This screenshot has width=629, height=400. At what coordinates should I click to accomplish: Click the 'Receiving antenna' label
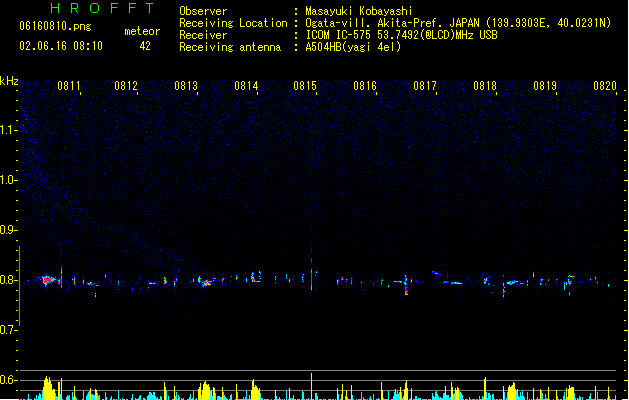[x=230, y=47]
